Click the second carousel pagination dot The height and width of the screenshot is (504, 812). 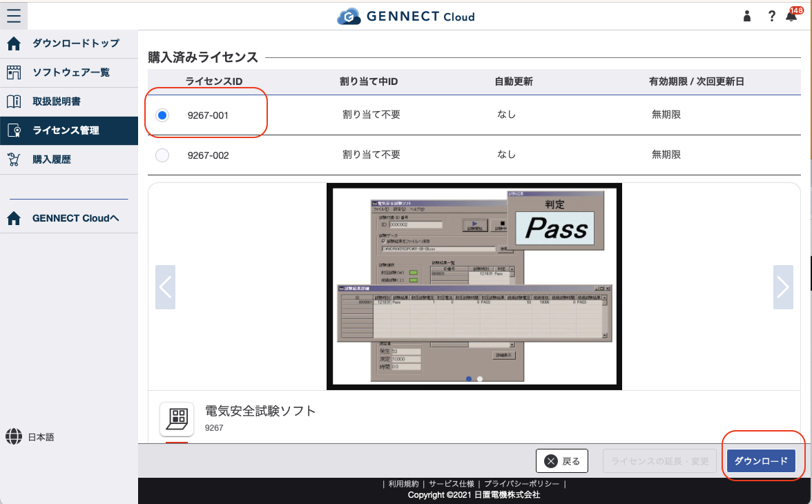pos(479,379)
